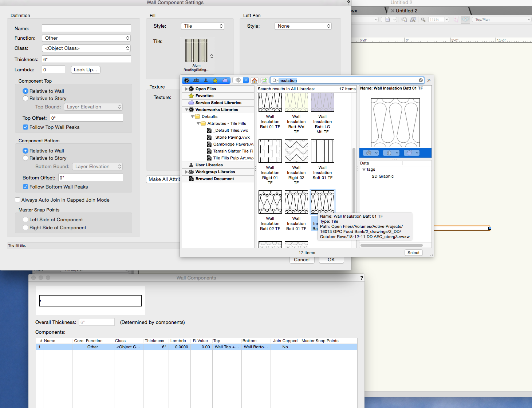Click the workgroup libraries people filter icon
The height and width of the screenshot is (408, 532).
pos(196,80)
